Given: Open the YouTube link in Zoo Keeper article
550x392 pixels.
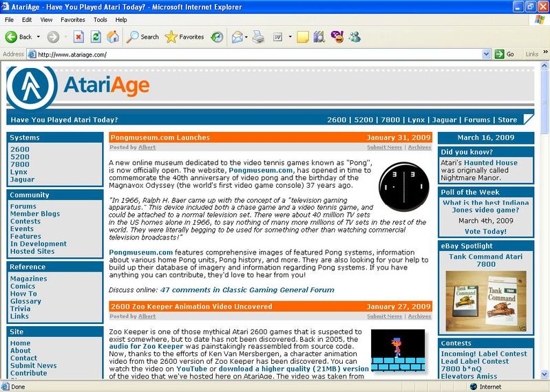Looking at the screenshot, I should tap(191, 369).
